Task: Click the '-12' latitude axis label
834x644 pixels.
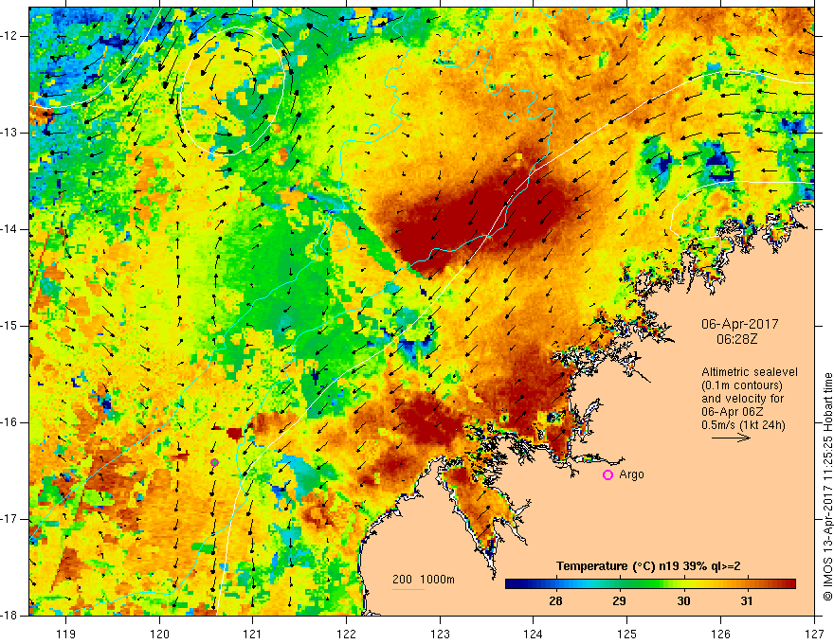Action: (9, 36)
